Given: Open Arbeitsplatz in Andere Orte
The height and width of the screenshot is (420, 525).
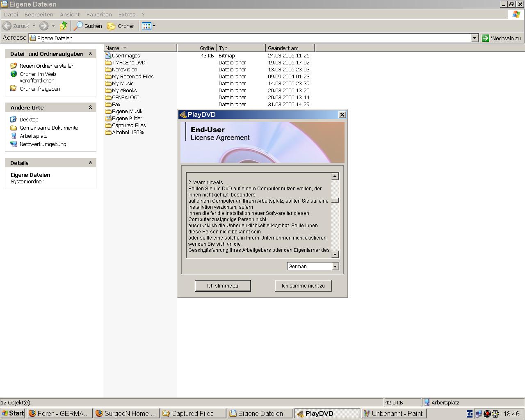Looking at the screenshot, I should (x=34, y=136).
